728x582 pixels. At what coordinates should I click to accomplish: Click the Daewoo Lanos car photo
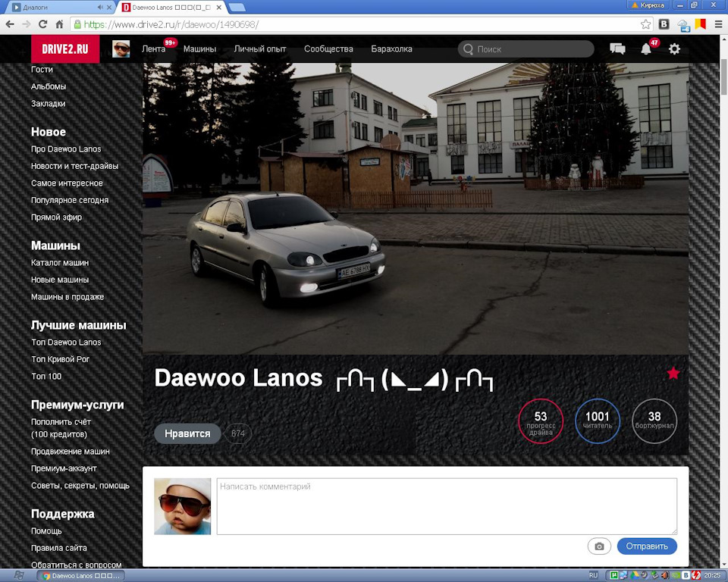(416, 209)
